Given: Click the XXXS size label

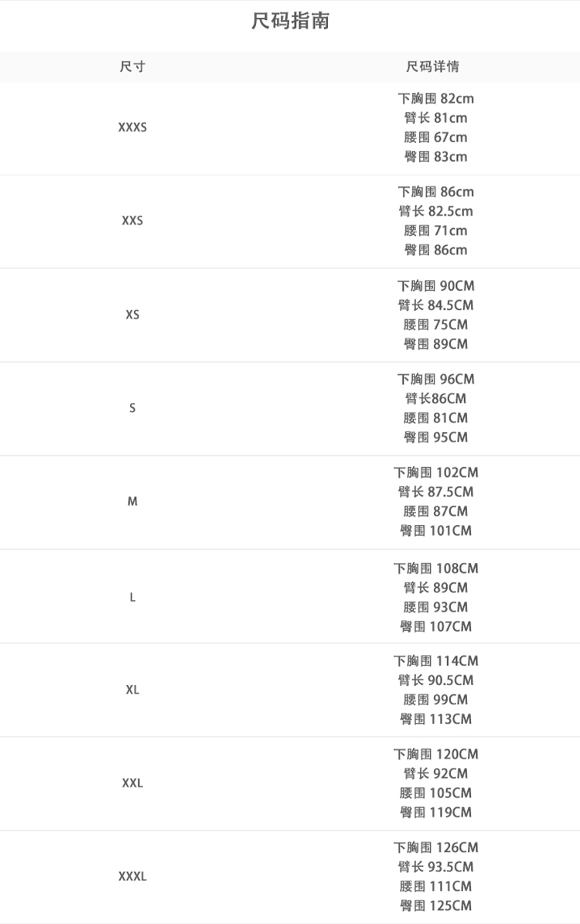Looking at the screenshot, I should [x=132, y=128].
